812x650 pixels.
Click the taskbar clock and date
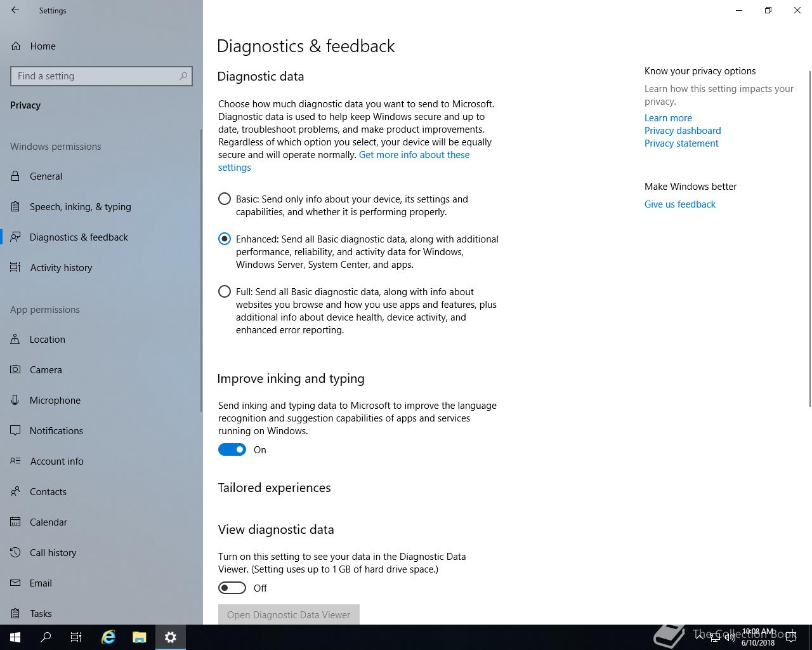[758, 637]
